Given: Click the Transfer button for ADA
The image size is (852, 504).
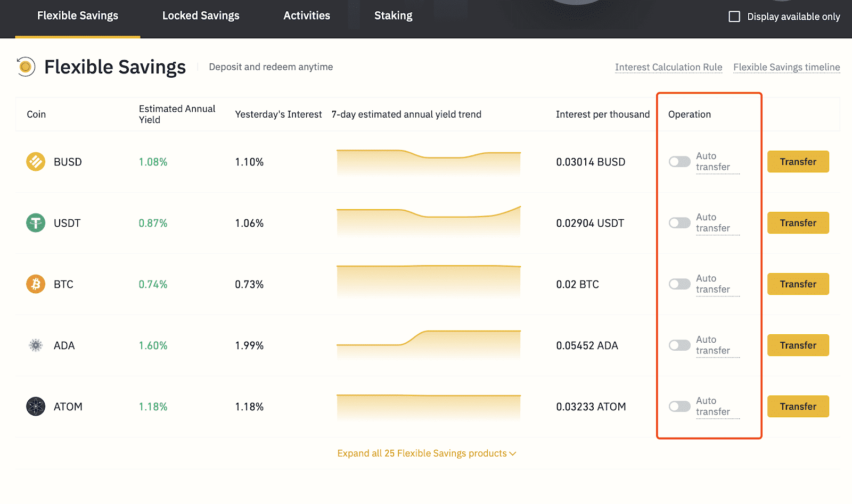Looking at the screenshot, I should (798, 345).
